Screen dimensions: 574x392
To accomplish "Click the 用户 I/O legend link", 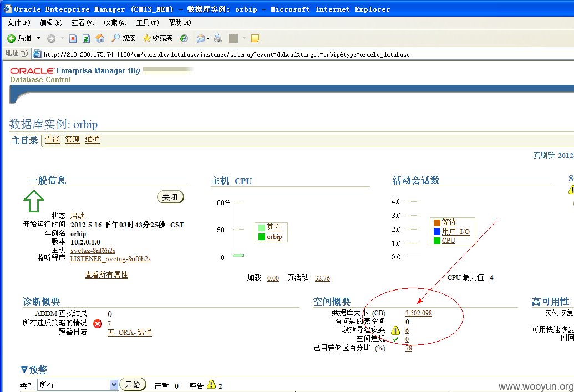I will [455, 231].
